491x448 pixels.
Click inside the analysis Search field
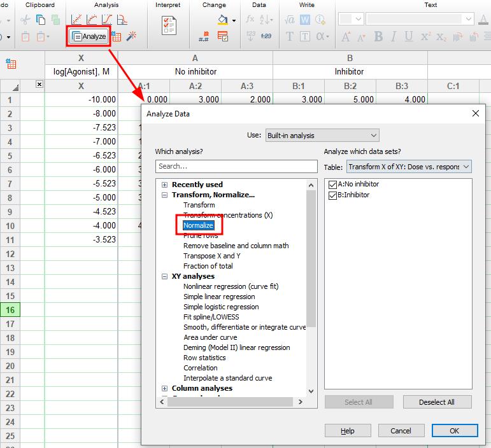coord(236,166)
